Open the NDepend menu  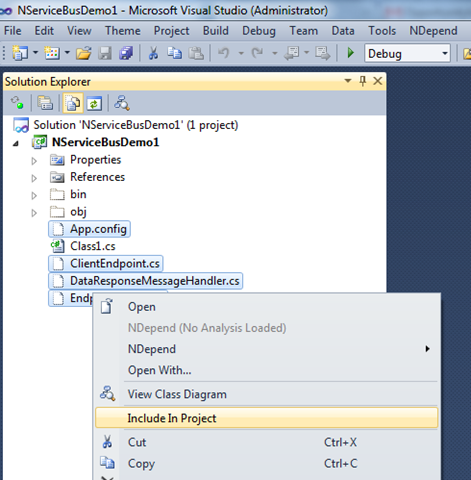click(433, 31)
